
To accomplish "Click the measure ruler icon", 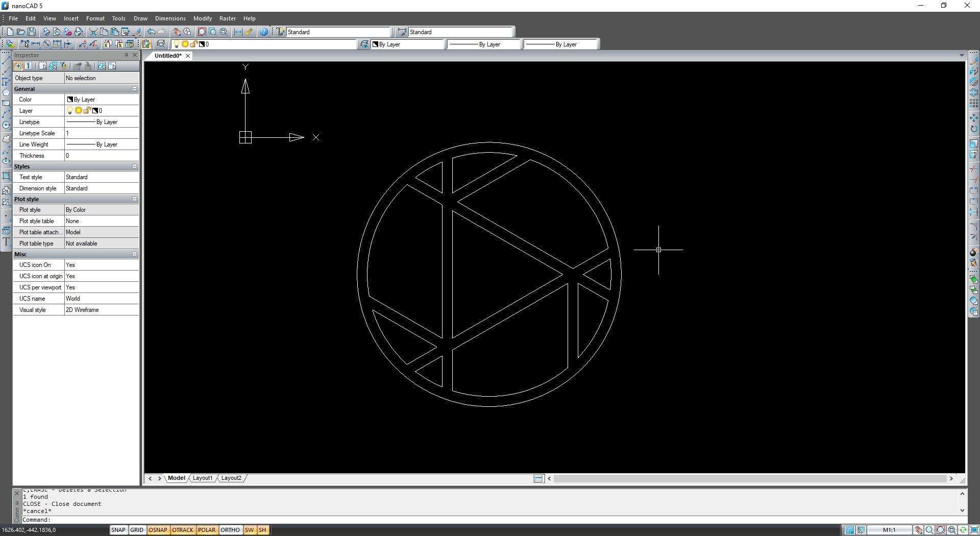I will click(x=249, y=32).
